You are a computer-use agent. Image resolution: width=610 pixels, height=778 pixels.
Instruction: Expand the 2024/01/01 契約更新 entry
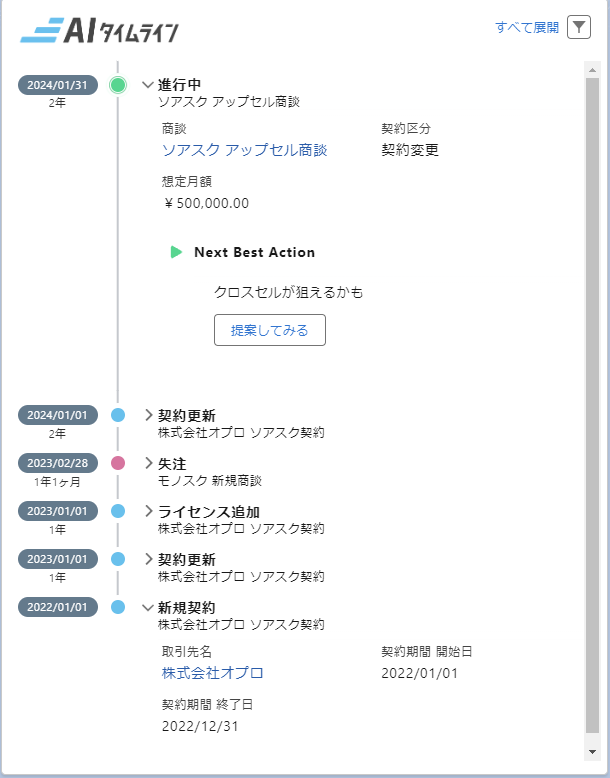click(148, 415)
